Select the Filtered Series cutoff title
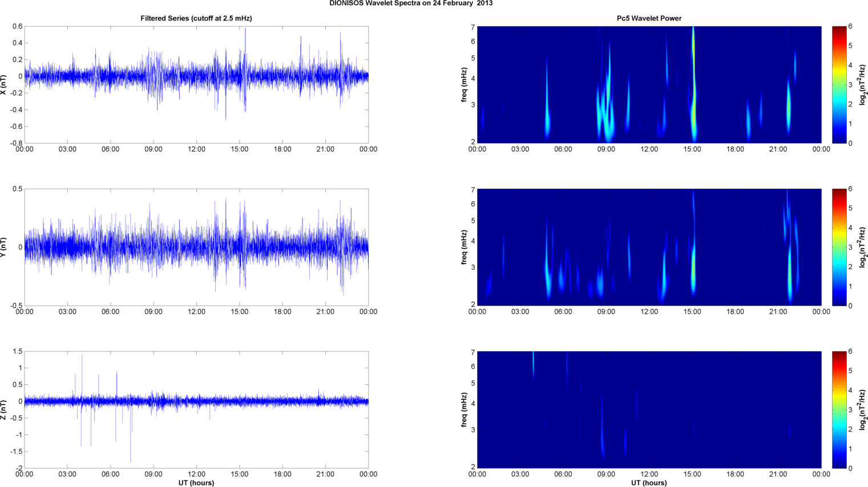868x487 pixels. (x=196, y=18)
